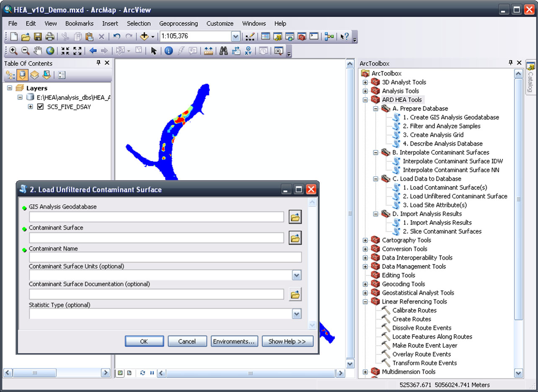
Task: Click the Open document folder icon
Action: pyautogui.click(x=26, y=36)
